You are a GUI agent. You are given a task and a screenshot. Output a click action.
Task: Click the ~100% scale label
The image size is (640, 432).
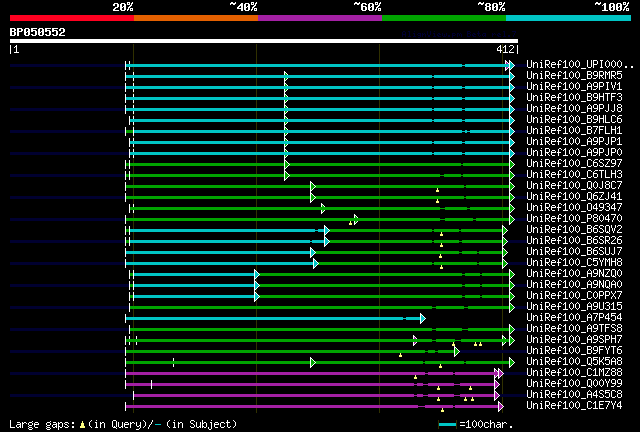click(x=612, y=7)
